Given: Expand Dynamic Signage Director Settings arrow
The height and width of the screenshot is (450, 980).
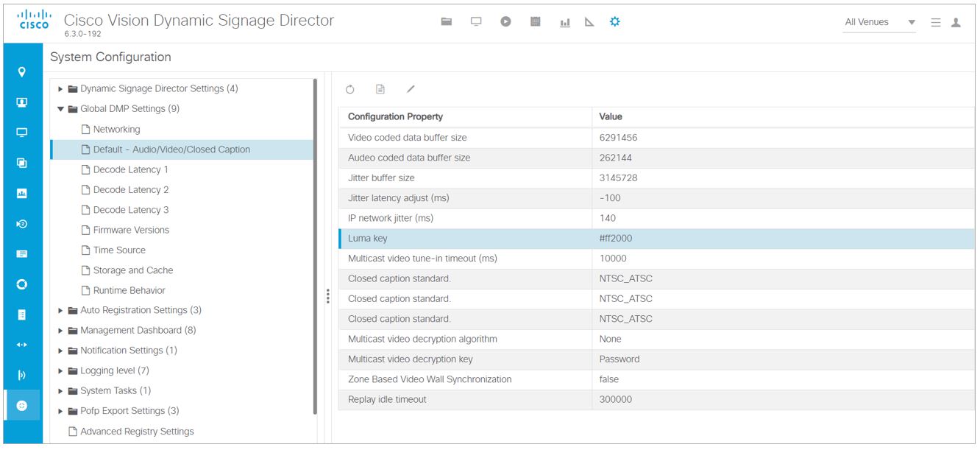Looking at the screenshot, I should tap(61, 89).
